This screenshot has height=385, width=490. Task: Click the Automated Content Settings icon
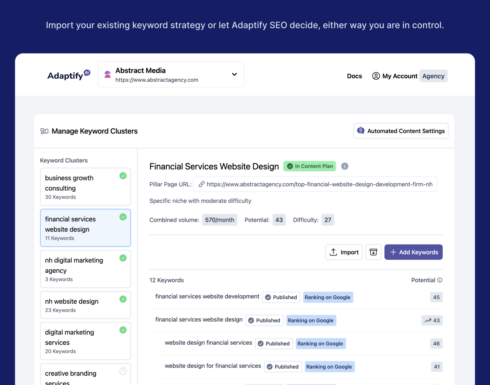(x=361, y=131)
